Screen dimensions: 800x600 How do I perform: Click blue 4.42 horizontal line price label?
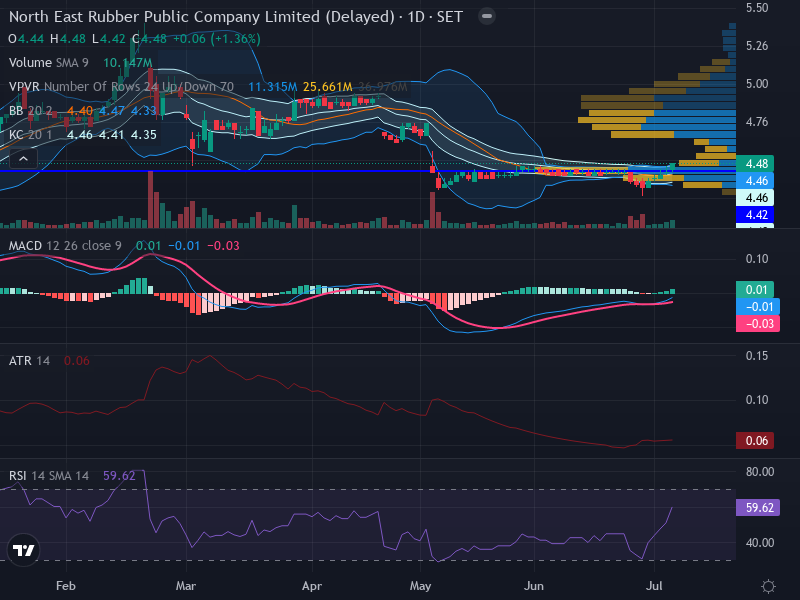click(755, 214)
